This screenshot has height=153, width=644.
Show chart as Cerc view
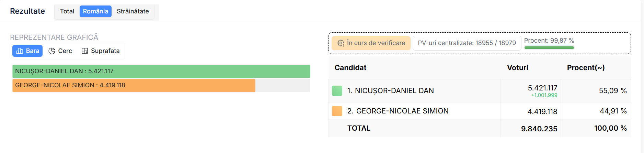(x=60, y=51)
